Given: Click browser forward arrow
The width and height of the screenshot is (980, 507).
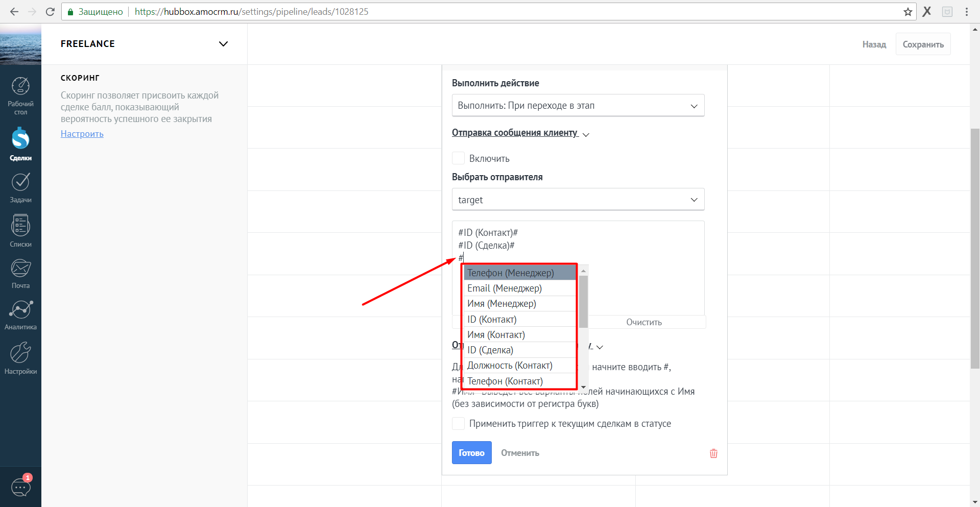Looking at the screenshot, I should (x=32, y=12).
